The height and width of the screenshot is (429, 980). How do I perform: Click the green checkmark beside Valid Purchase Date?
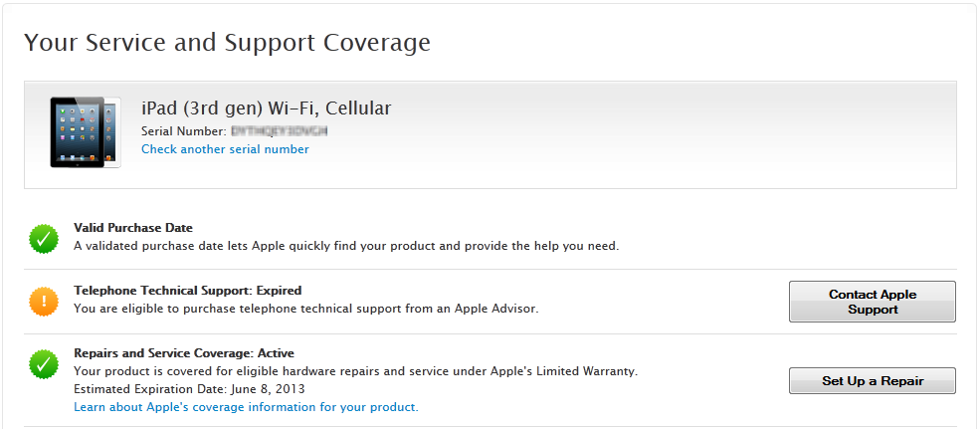44,238
